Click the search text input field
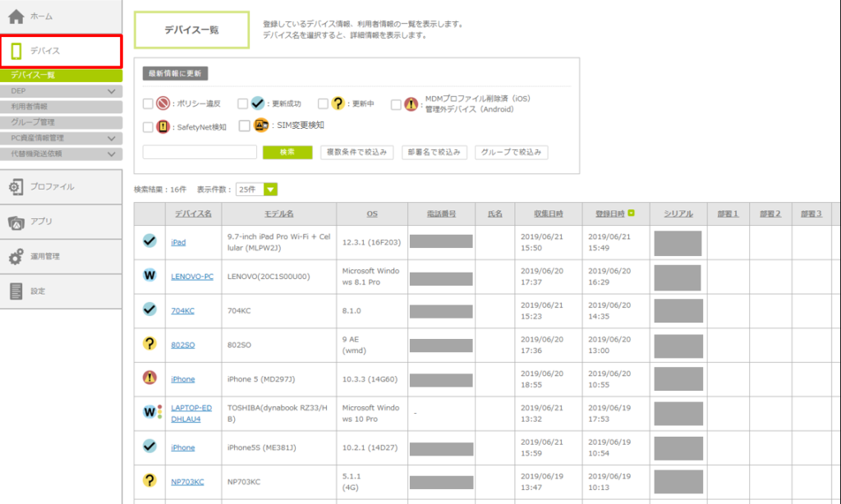 [x=200, y=152]
